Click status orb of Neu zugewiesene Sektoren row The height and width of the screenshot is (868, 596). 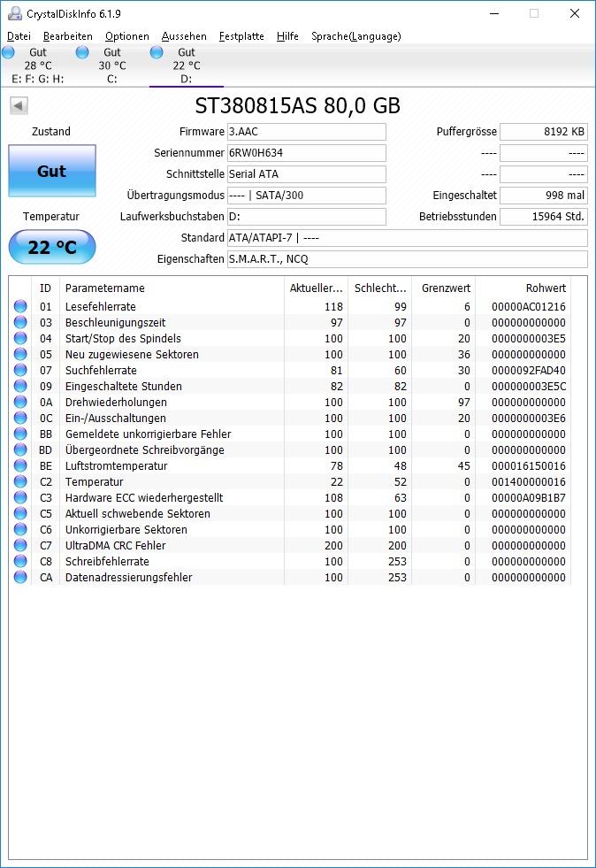20,354
